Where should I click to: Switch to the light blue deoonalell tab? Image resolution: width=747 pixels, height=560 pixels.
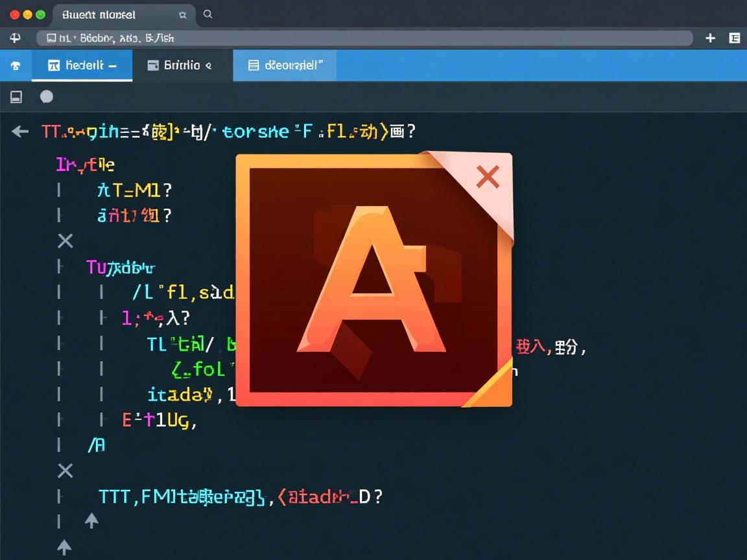point(285,65)
